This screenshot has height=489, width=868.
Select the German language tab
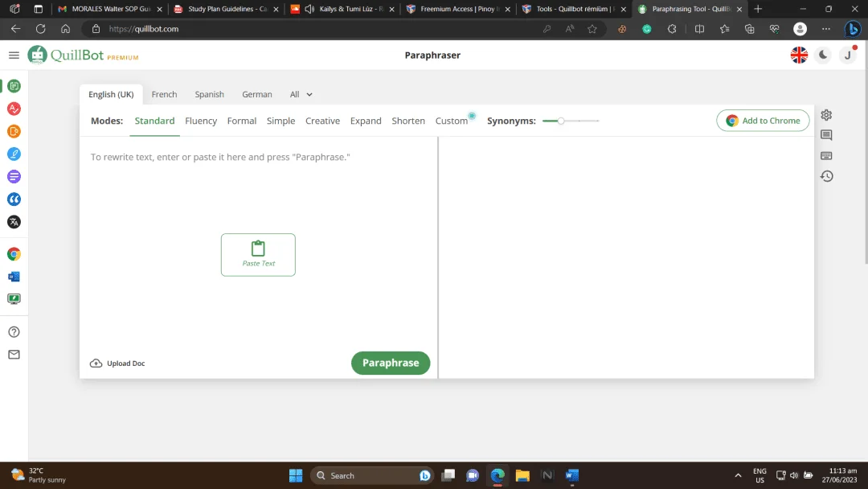point(257,94)
